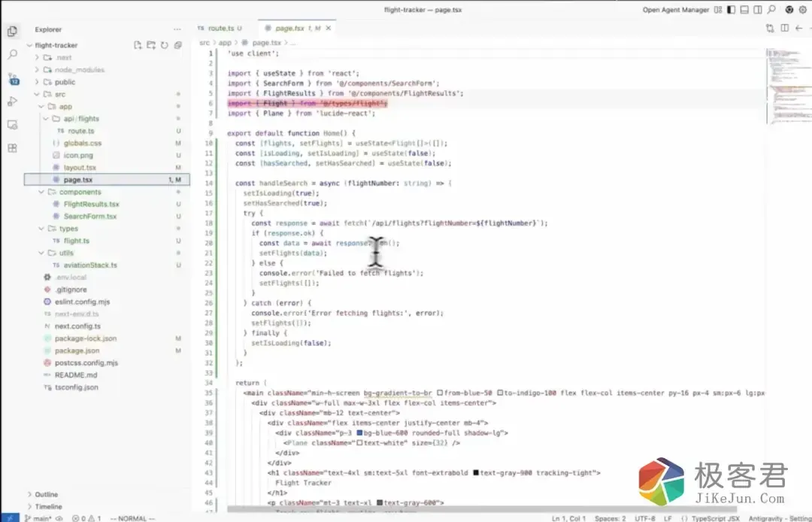Open the Run and Debug view
Viewport: 812px width, 522px height.
[12, 102]
